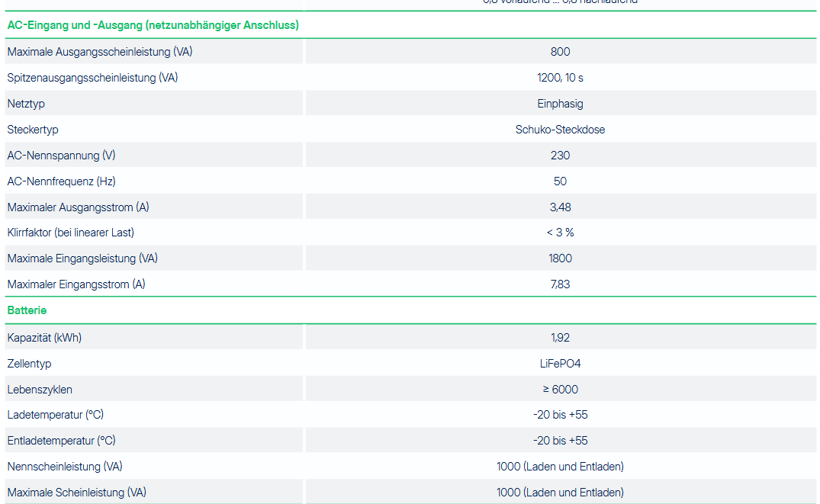
Task: Click the 'Entladetemperatur (°C)' row label
Action: [61, 441]
